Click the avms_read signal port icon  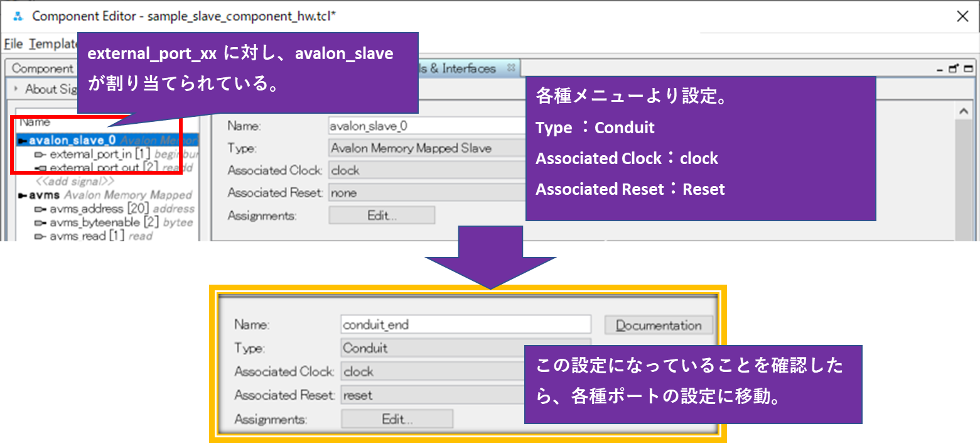point(40,236)
